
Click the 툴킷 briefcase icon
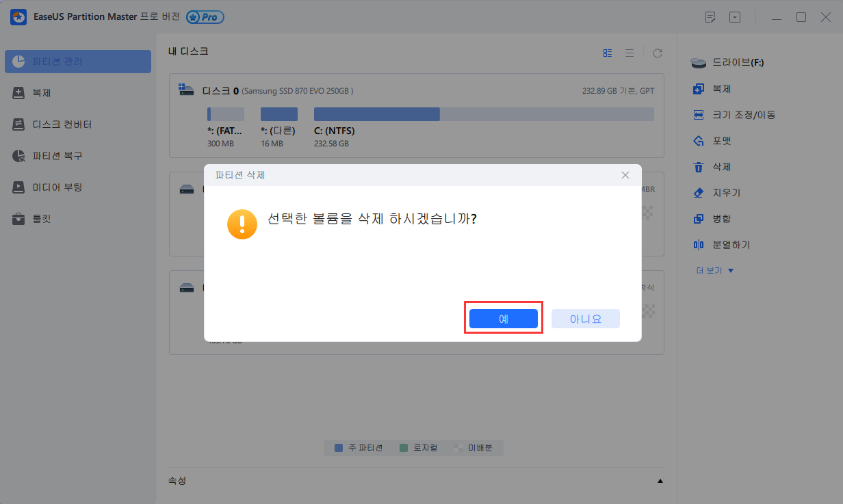click(19, 219)
